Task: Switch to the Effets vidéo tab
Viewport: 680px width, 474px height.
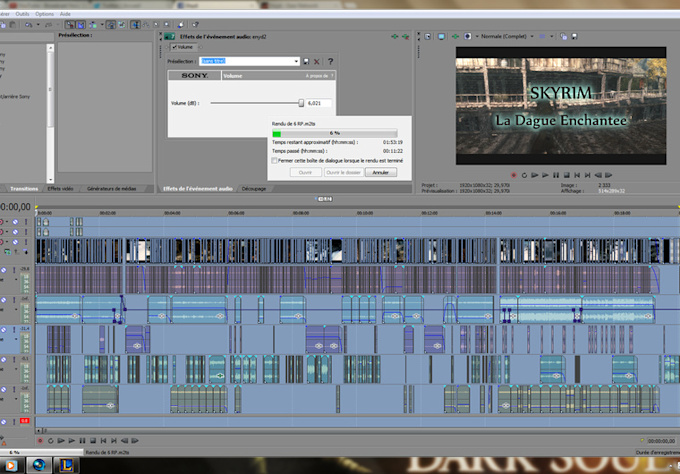Action: click(60, 189)
